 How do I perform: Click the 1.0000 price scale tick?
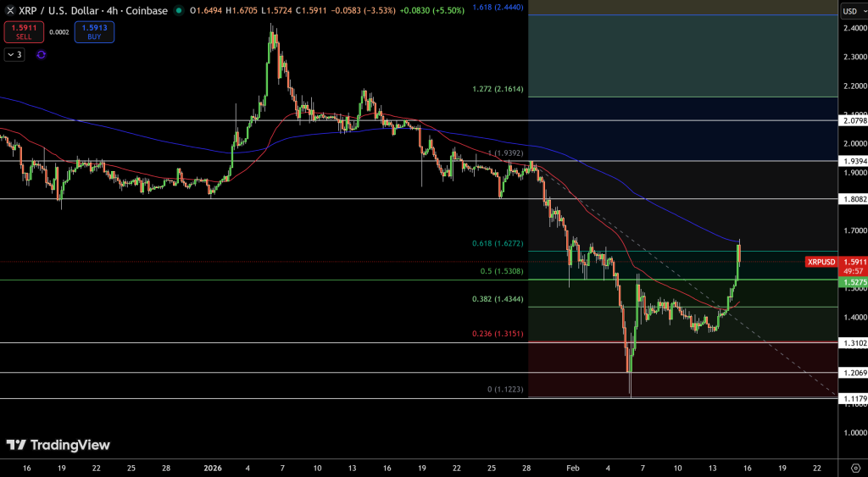click(x=855, y=432)
